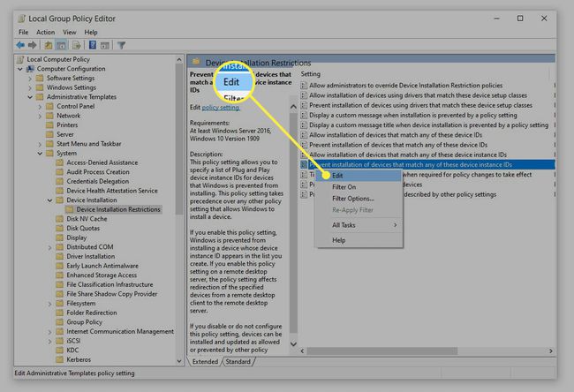
Task: Expand the Network node
Action: pos(40,116)
